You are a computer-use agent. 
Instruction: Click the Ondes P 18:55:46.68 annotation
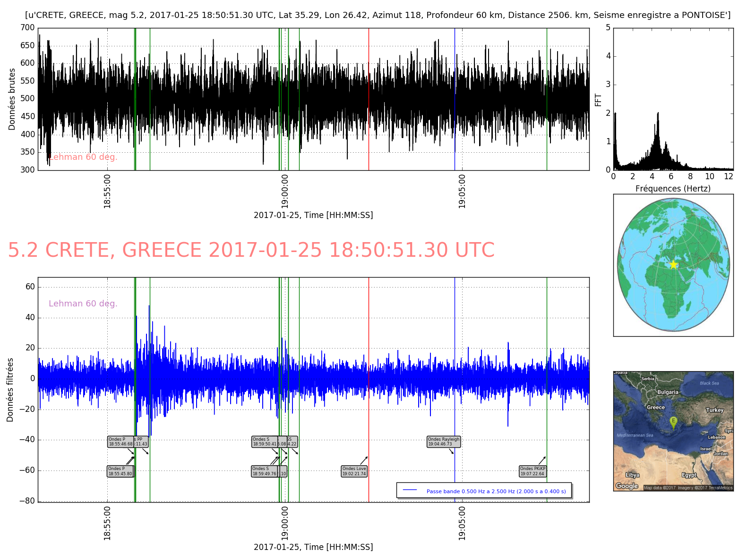[120, 442]
